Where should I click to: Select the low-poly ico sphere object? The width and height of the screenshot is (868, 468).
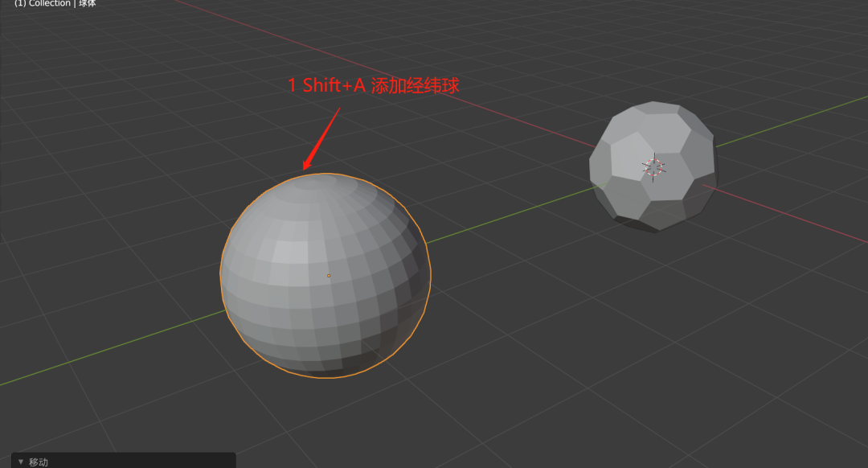(653, 166)
